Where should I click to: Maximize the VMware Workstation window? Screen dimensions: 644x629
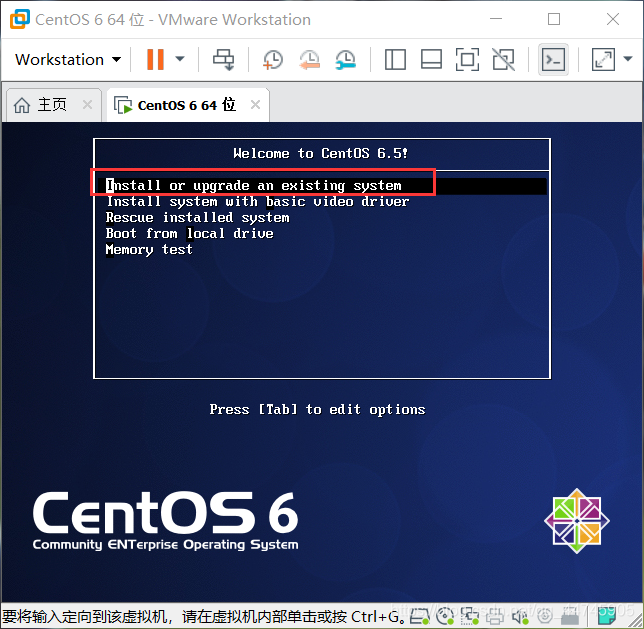click(x=554, y=19)
